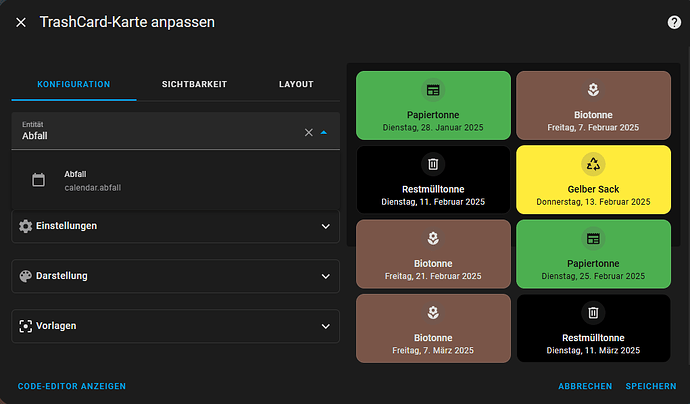
Task: Clear the Abfall entity selection
Action: click(x=308, y=132)
